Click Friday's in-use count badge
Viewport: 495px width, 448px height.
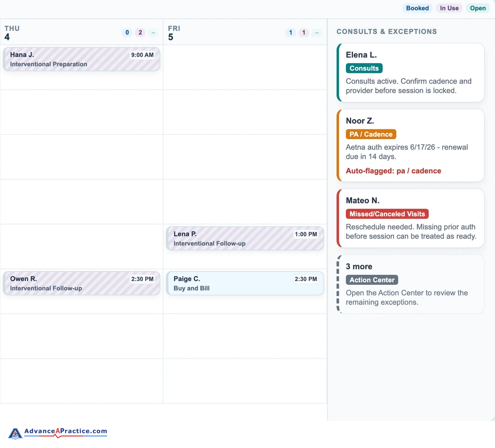click(x=304, y=32)
